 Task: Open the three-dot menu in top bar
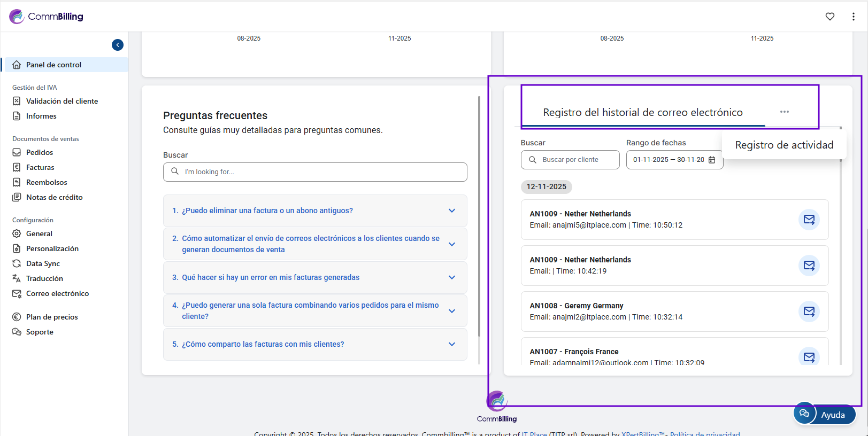tap(853, 17)
